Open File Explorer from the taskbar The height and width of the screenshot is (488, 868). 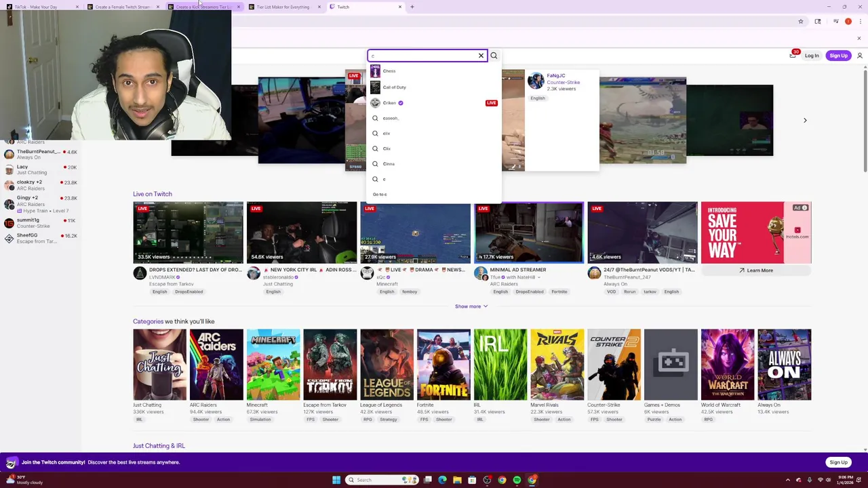pyautogui.click(x=457, y=480)
